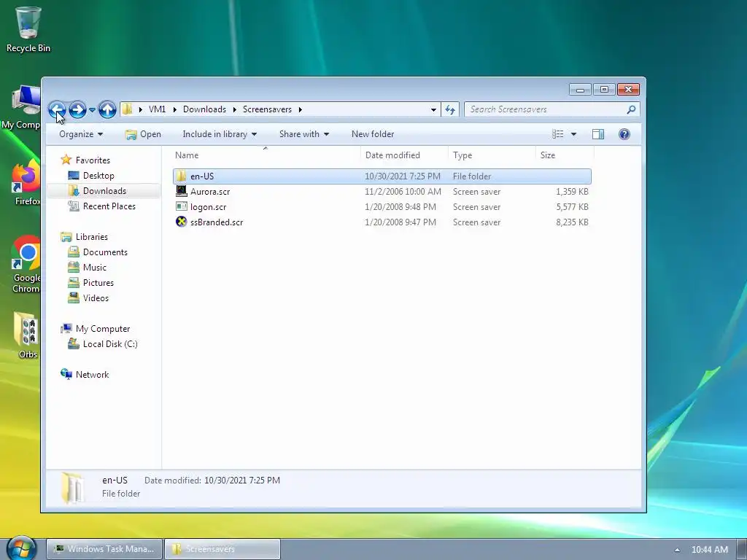Click the 10:44 AM taskbar clock
The width and height of the screenshot is (747, 560).
click(x=709, y=550)
